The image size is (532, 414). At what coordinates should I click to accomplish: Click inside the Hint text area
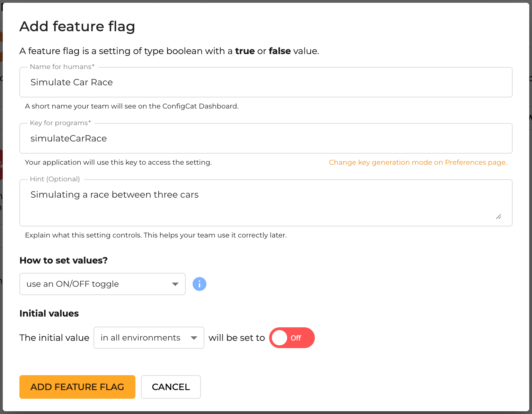point(266,203)
